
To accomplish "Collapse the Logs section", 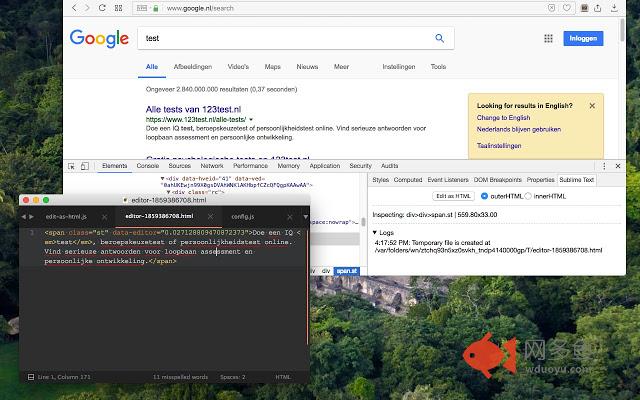I will tap(375, 233).
